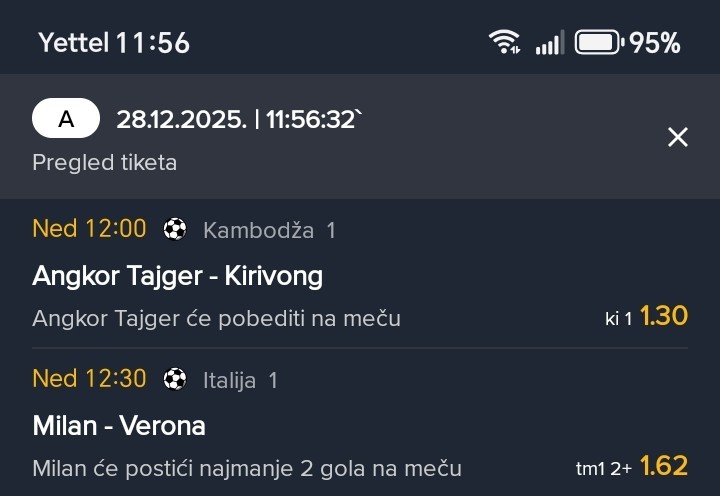Open the Angkor Tajger - Kirivong match
720x496 pixels.
pyautogui.click(x=177, y=276)
